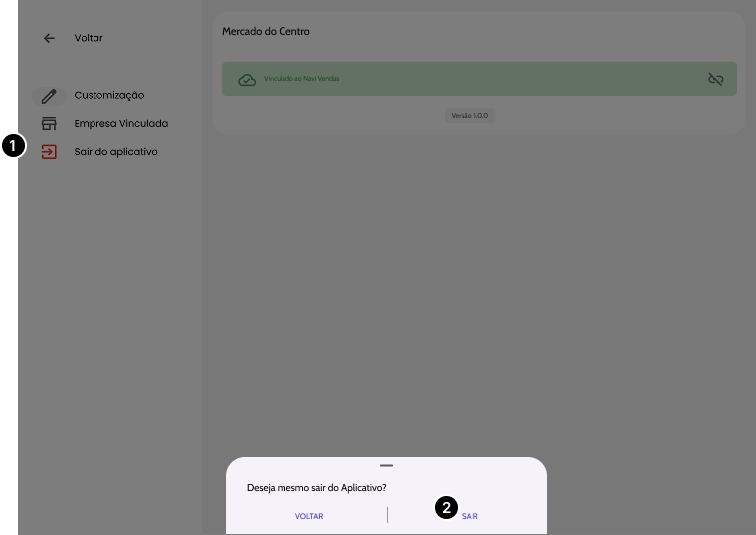The width and height of the screenshot is (756, 535).
Task: Click the pencil Customização icon
Action: coord(49,96)
